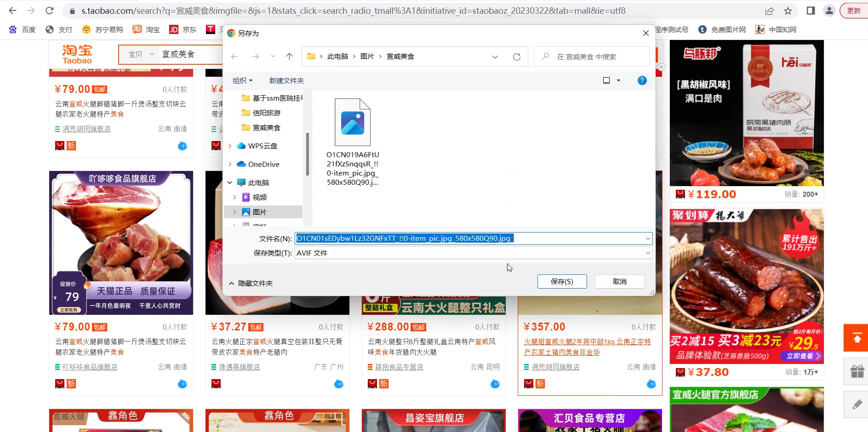
Task: Click the navigation tree scrollbar
Action: point(307,154)
